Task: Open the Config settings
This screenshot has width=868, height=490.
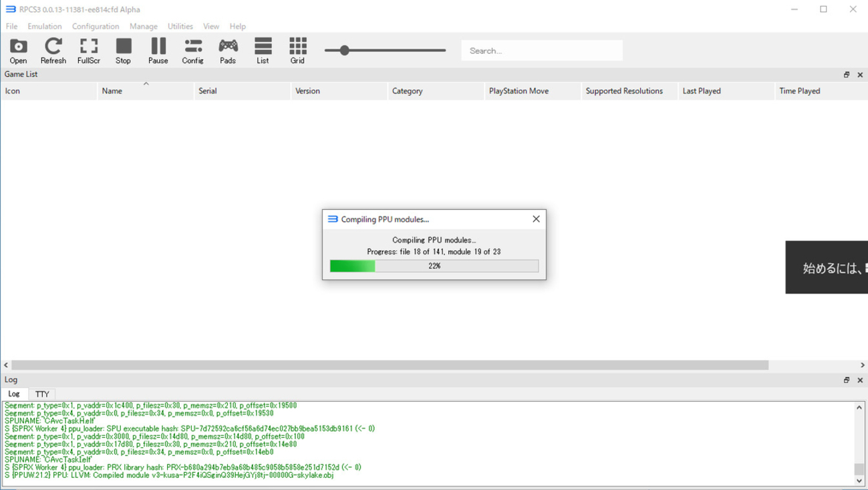Action: pyautogui.click(x=193, y=51)
